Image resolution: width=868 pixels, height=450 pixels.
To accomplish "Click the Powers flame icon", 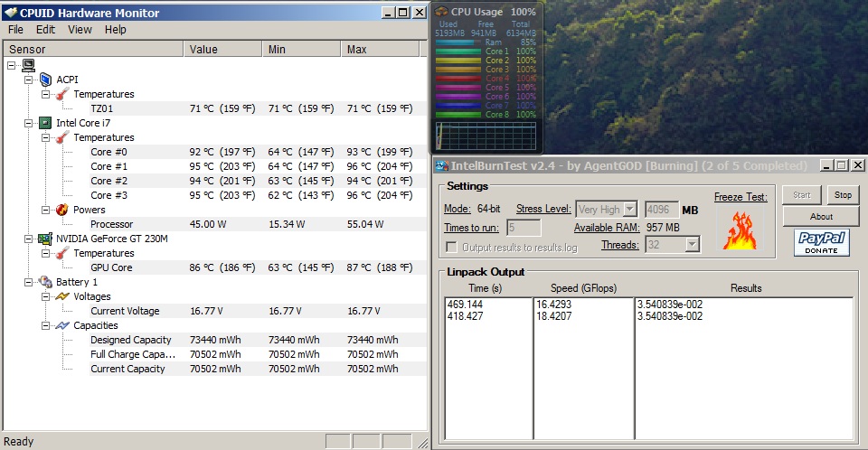I will pyautogui.click(x=62, y=210).
